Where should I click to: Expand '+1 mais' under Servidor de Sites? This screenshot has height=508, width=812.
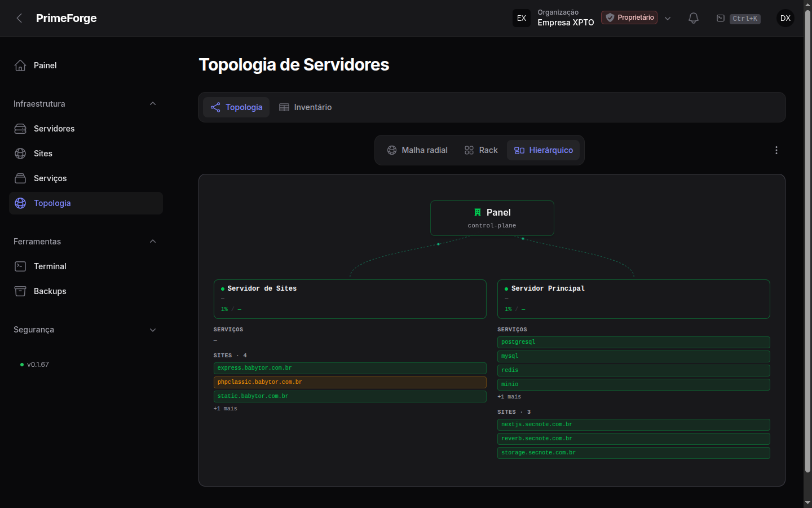226,409
